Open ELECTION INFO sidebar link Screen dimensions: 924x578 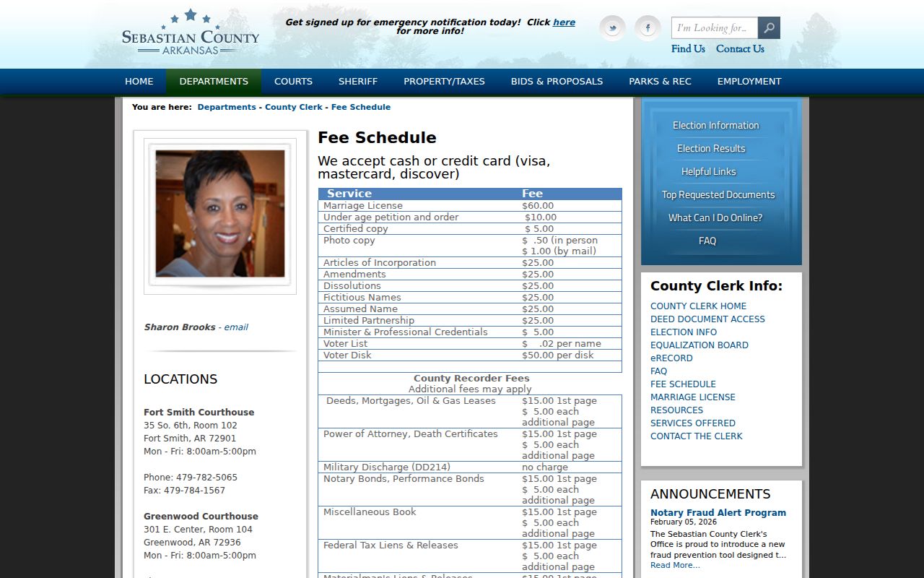[684, 332]
